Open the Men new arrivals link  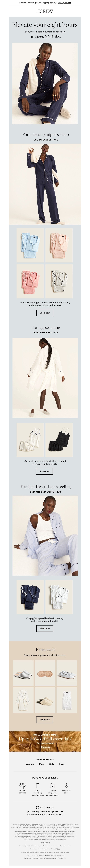pyautogui.click(x=41, y=764)
